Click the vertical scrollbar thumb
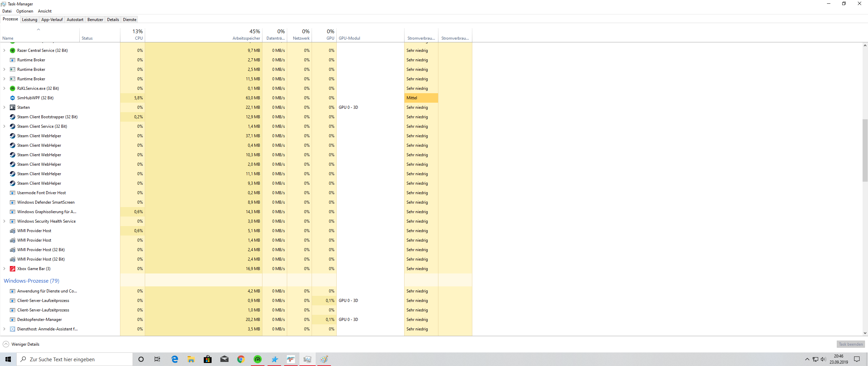 (x=865, y=151)
